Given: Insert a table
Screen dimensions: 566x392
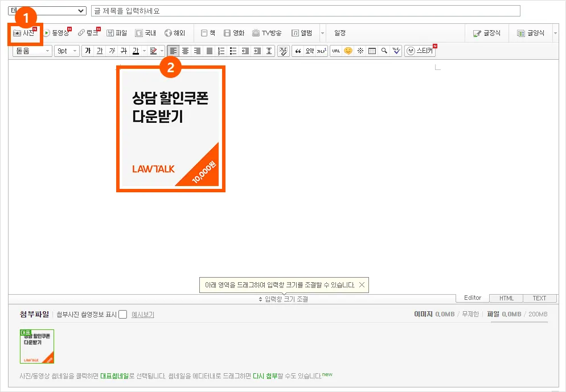Looking at the screenshot, I should pos(372,51).
